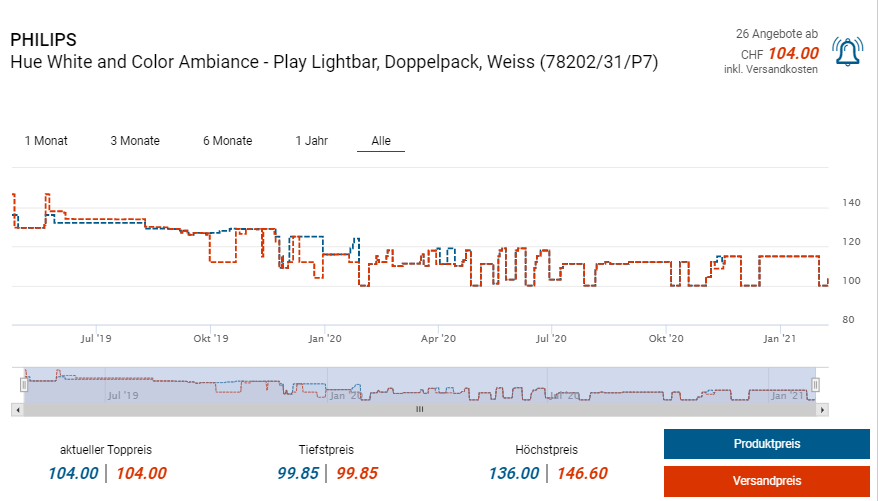Toggle the Produktpreis series
878x501 pixels.
click(x=766, y=444)
